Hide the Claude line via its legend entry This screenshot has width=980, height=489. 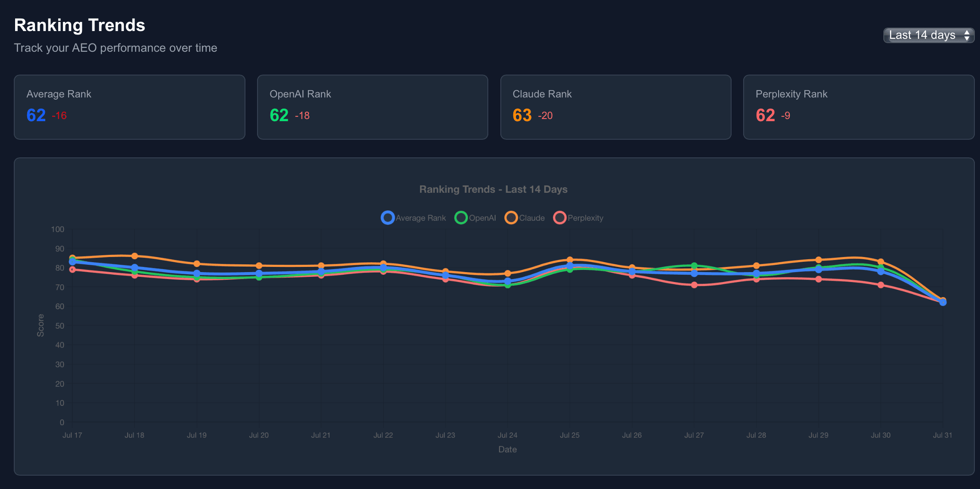pos(525,218)
